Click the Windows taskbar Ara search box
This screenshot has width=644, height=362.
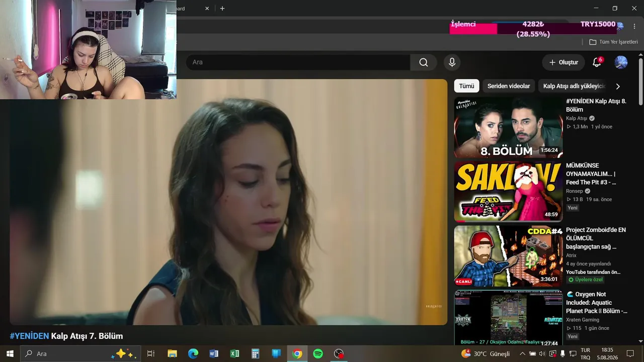(x=80, y=353)
